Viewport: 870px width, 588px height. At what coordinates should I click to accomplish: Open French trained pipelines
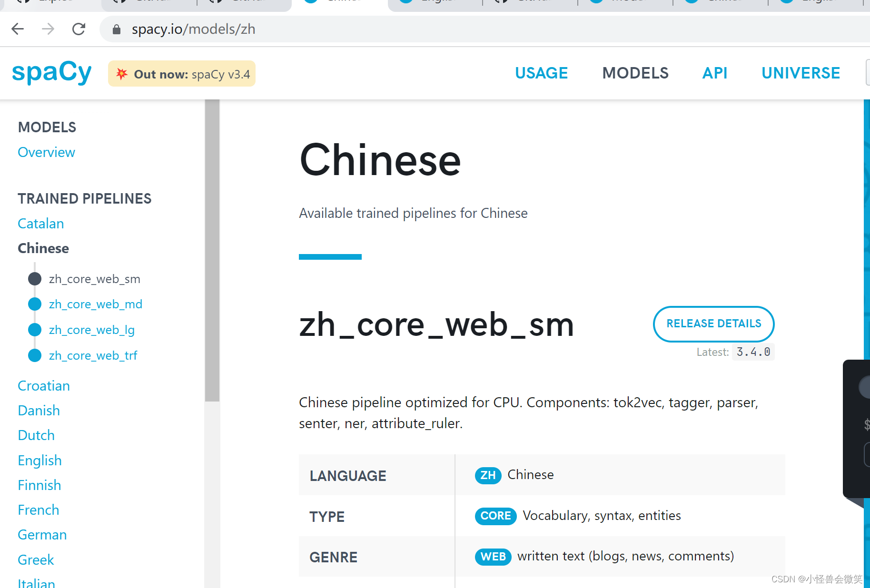[38, 510]
